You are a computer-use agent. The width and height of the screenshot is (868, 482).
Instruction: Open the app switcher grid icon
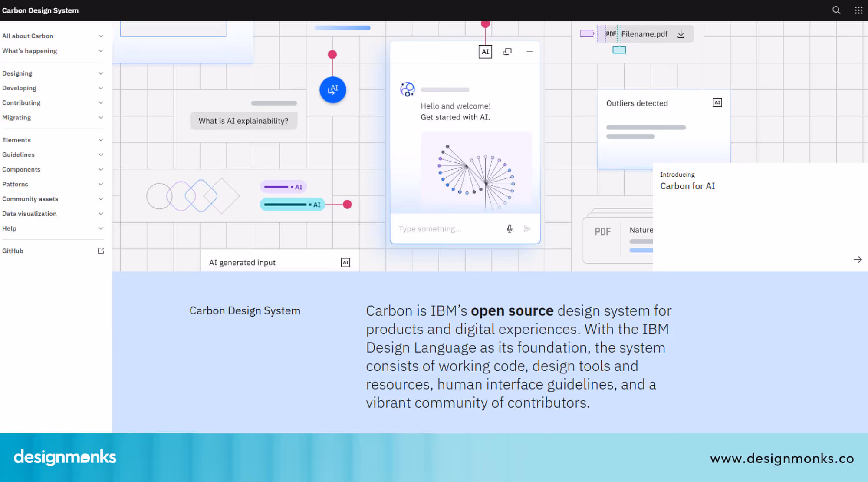coord(858,10)
